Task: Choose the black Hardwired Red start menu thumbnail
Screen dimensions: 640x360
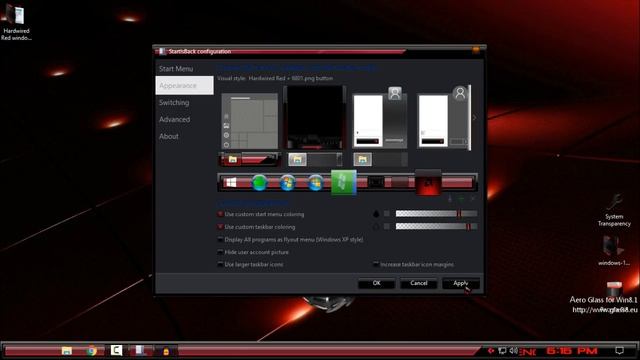Action: coord(315,118)
